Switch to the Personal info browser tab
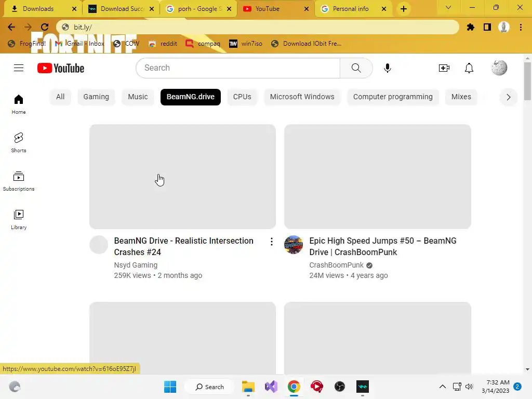This screenshot has height=399, width=532. tap(353, 9)
